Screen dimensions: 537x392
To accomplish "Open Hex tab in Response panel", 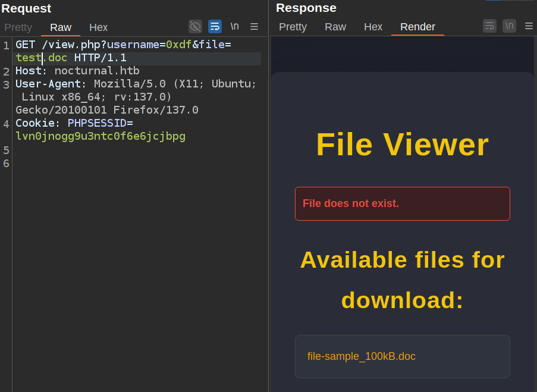I will pyautogui.click(x=373, y=27).
